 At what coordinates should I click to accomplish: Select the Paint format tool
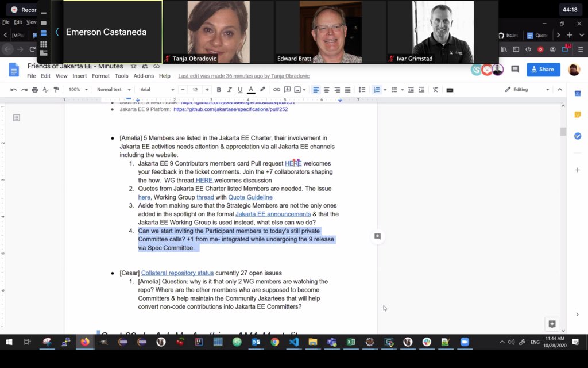[x=56, y=90]
